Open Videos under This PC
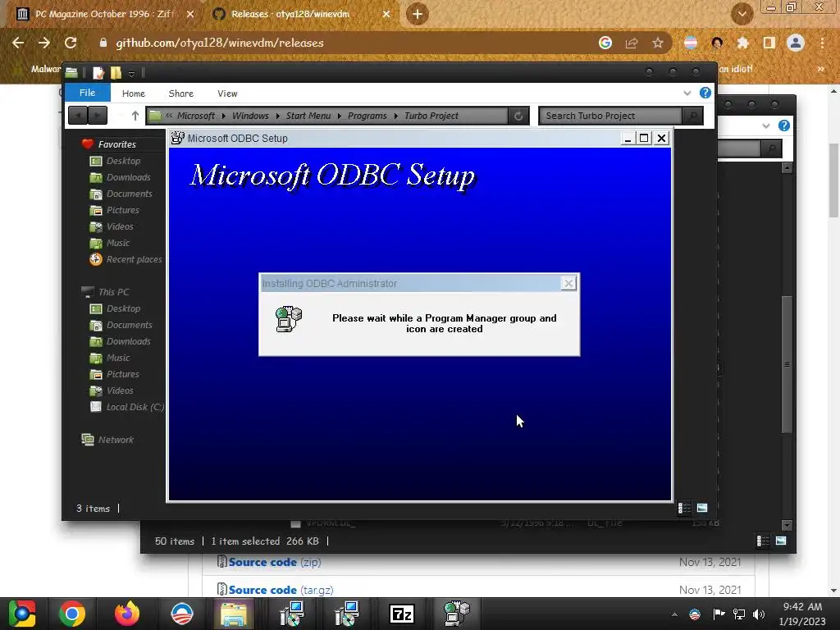The image size is (840, 630). pyautogui.click(x=120, y=390)
